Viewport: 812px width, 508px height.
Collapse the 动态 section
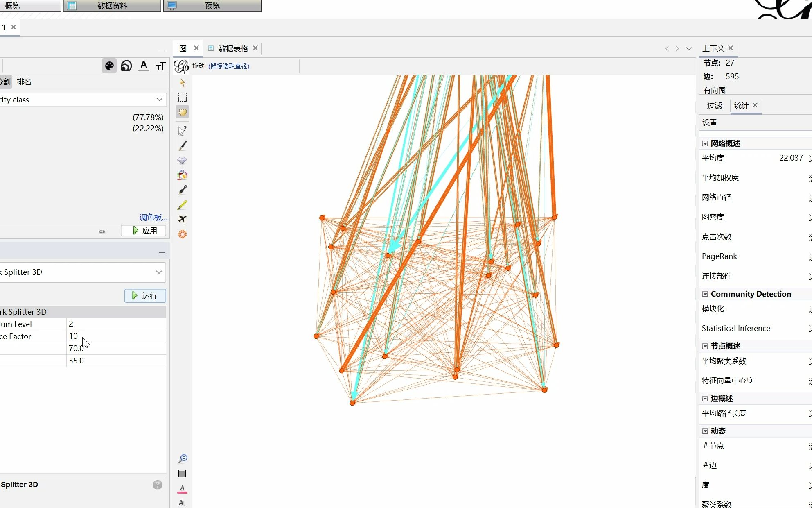[x=705, y=431]
